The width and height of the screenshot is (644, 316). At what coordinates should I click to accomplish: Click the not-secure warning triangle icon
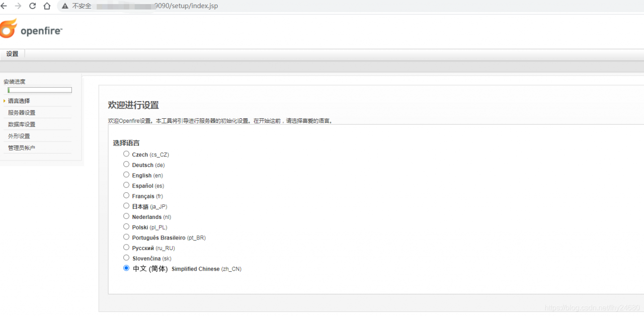[65, 6]
